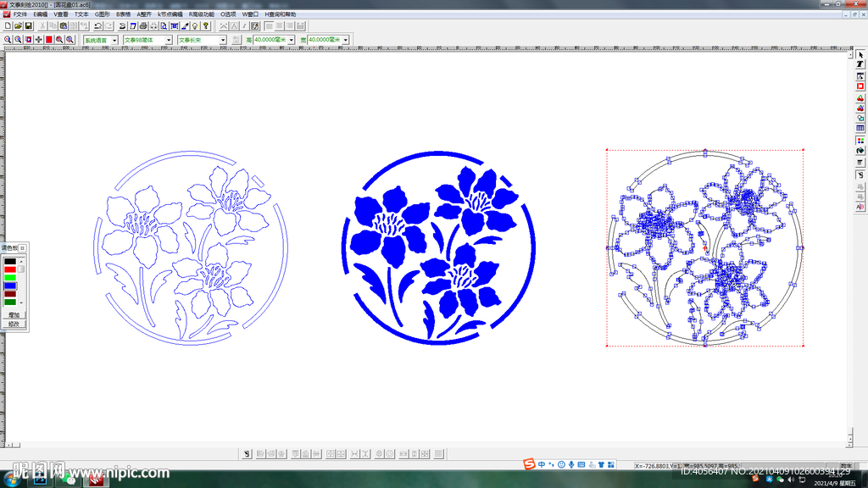Click the question mark help icon
The width and height of the screenshot is (868, 488).
[205, 26]
